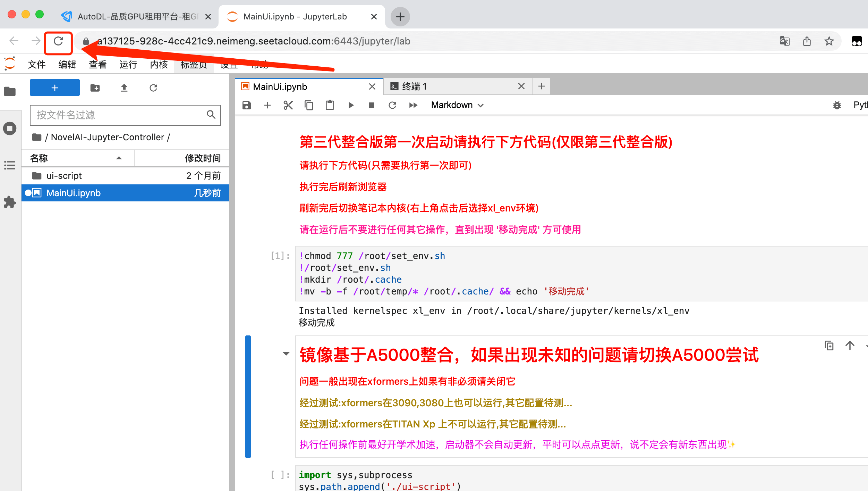Open the 内核 menu
Viewport: 868px width, 491px height.
159,65
